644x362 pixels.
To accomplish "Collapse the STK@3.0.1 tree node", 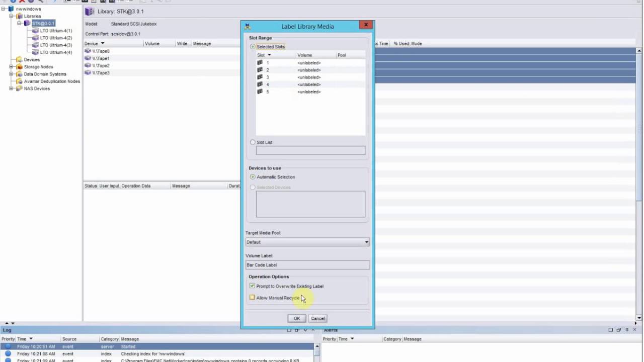I will (x=19, y=23).
